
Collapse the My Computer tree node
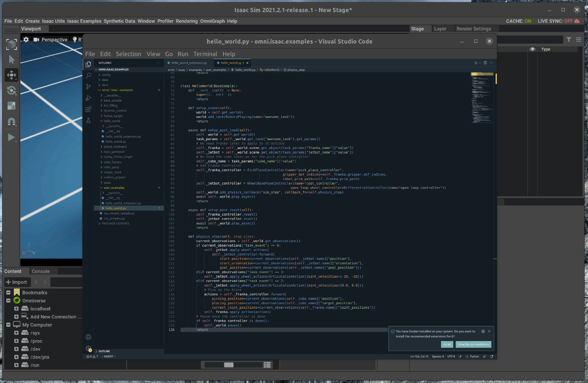click(x=8, y=325)
